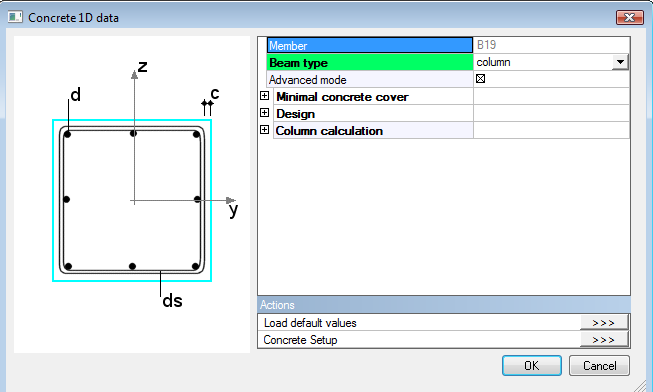Expand the Minimal concrete cover group
The image size is (653, 392).
264,96
